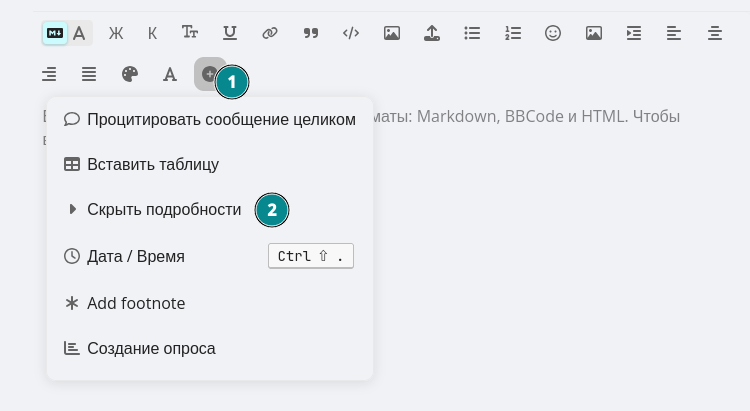Click the text size Tt icon
The width and height of the screenshot is (750, 411).
click(190, 33)
